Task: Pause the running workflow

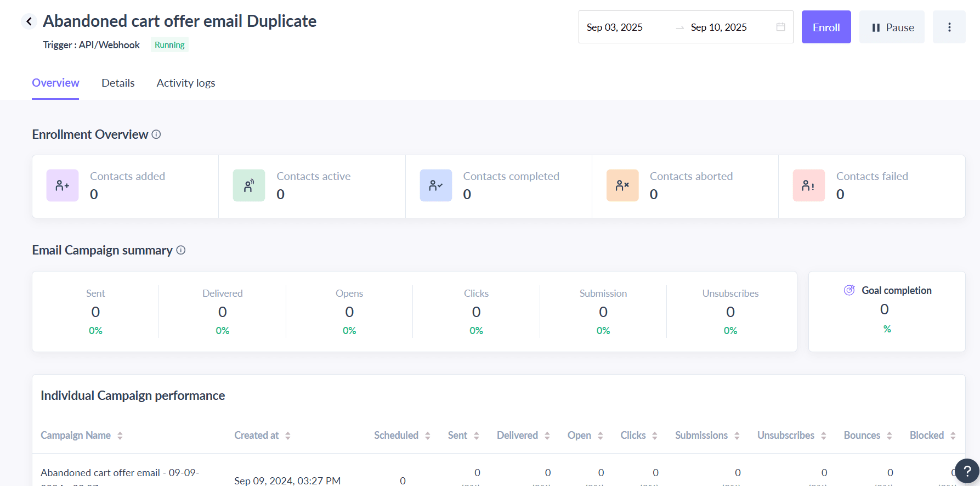Action: coord(892,27)
